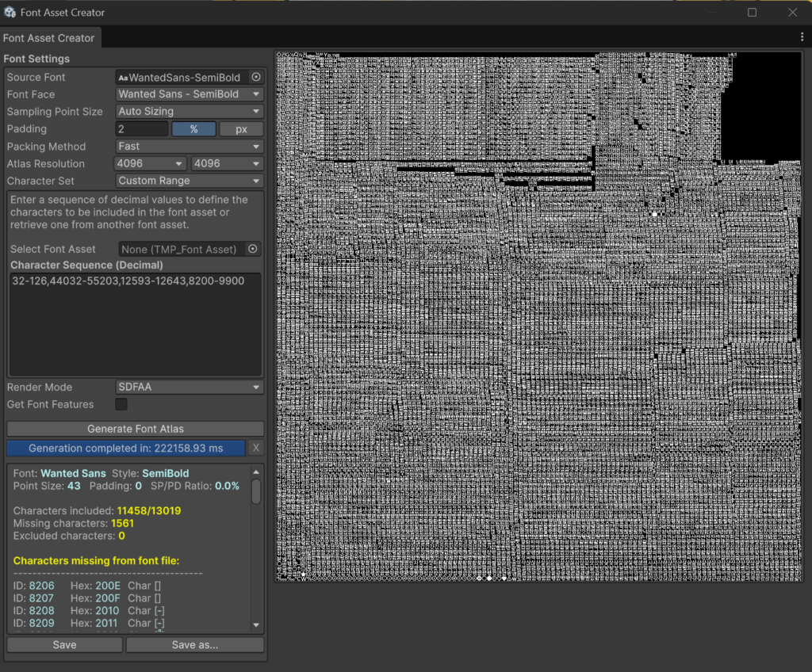Maximize the Font Asset Creator window

click(x=752, y=13)
